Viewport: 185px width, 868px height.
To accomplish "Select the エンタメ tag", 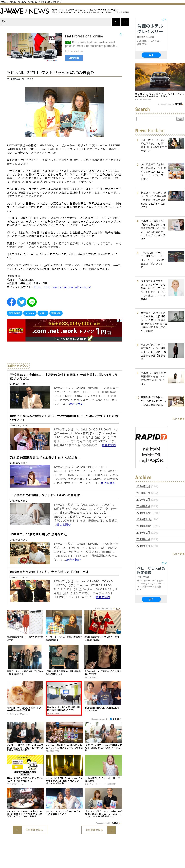I will click(30, 313).
